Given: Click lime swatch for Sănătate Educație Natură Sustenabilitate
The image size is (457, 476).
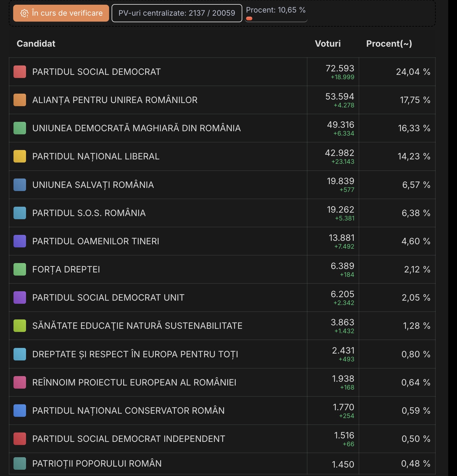Looking at the screenshot, I should tap(20, 326).
